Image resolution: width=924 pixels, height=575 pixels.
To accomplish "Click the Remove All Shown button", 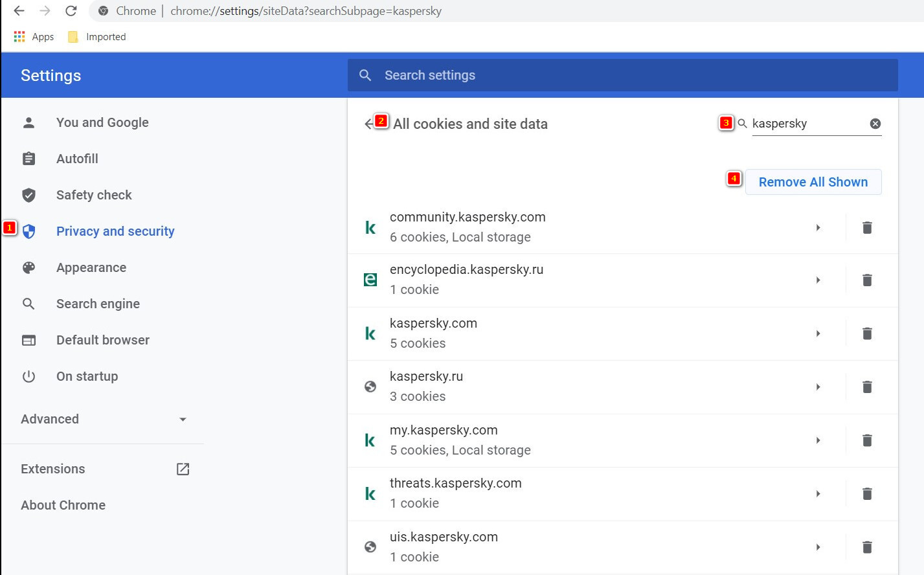I will [813, 182].
